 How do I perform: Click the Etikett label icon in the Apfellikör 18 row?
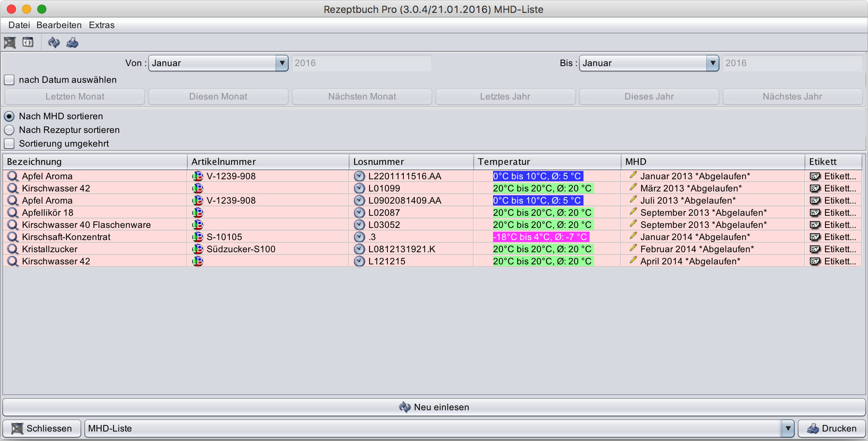[x=814, y=213]
